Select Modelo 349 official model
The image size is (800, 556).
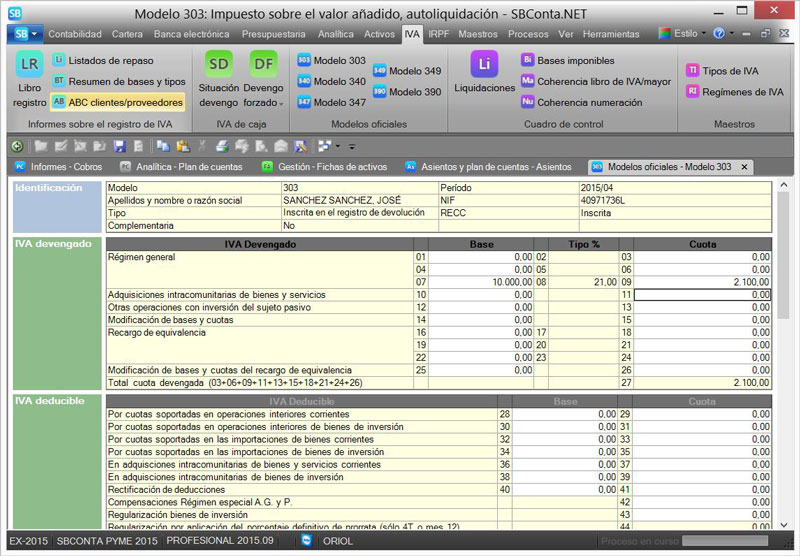pos(406,71)
